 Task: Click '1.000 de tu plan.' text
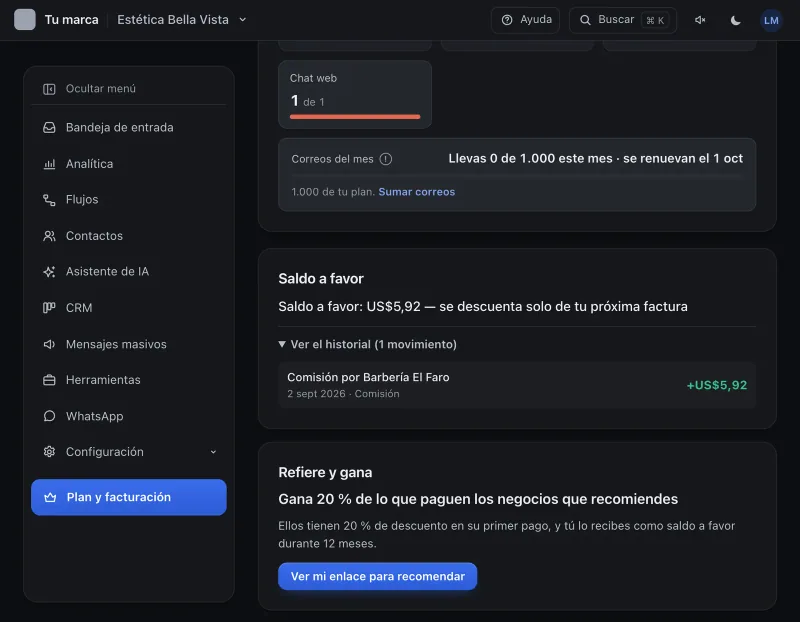click(333, 192)
